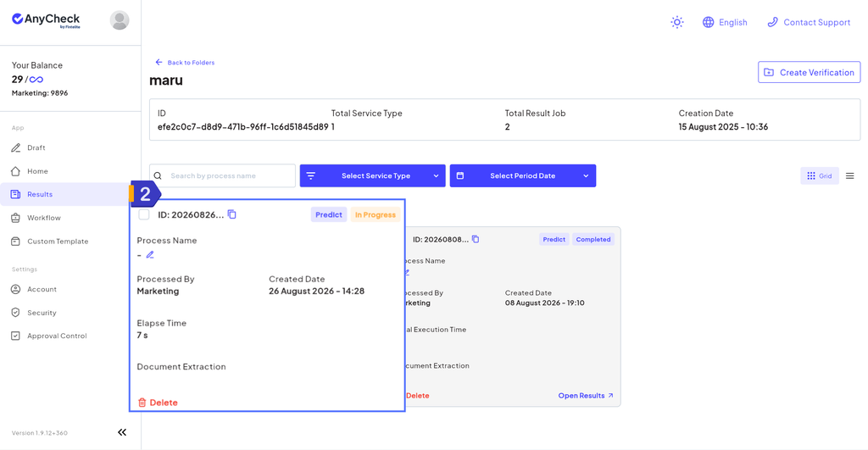Click the infinity balance icon
The width and height of the screenshot is (868, 450).
[36, 80]
